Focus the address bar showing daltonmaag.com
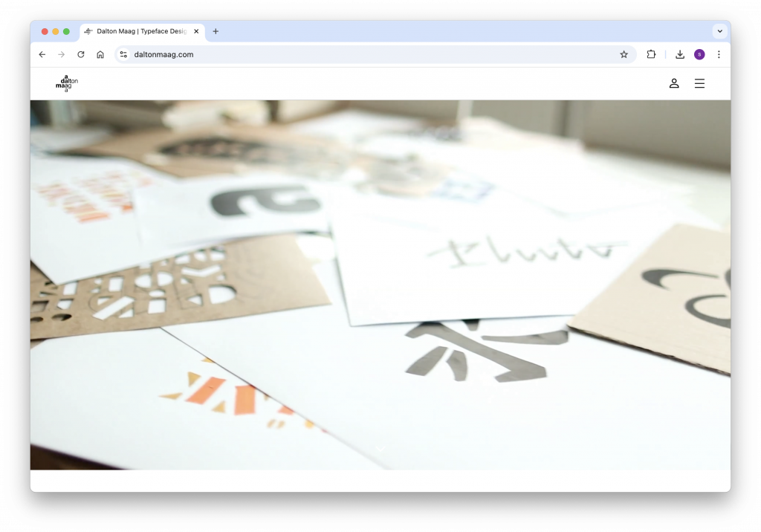The width and height of the screenshot is (761, 532). [x=372, y=54]
